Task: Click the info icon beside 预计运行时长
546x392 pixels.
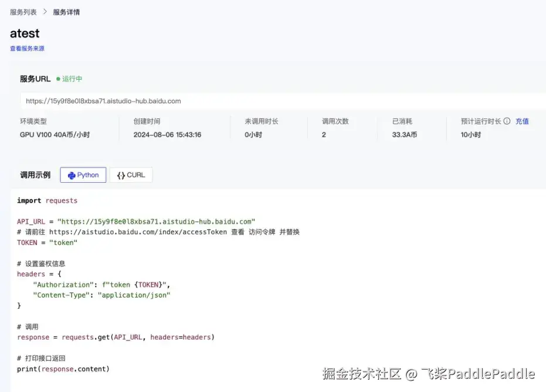Action: [507, 121]
